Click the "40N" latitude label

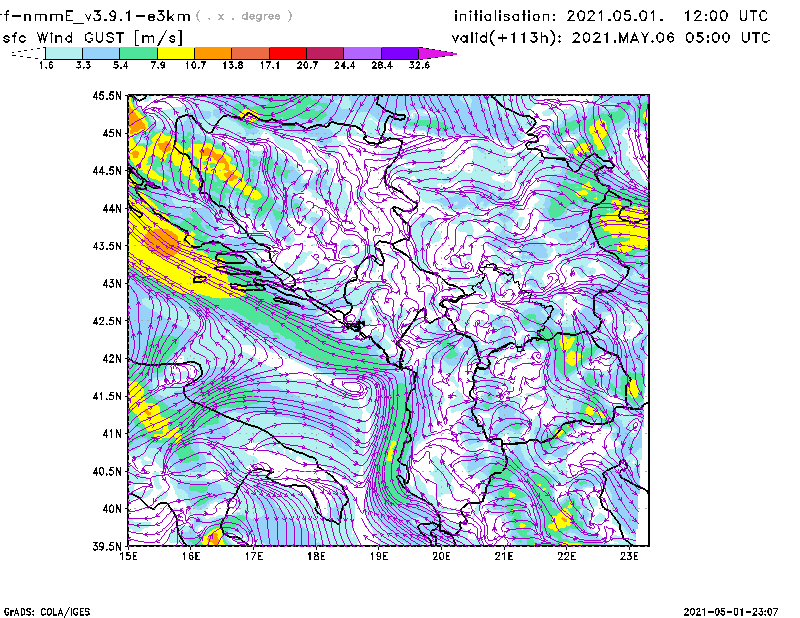click(112, 509)
